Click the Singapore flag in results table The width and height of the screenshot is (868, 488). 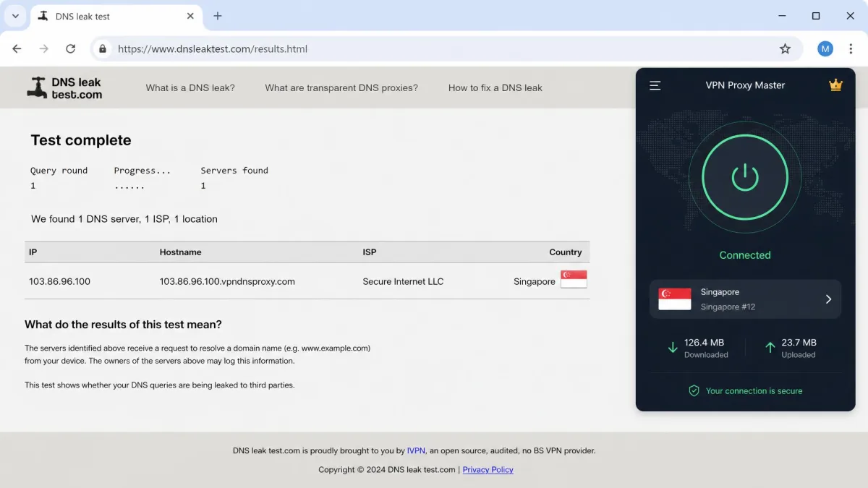574,279
